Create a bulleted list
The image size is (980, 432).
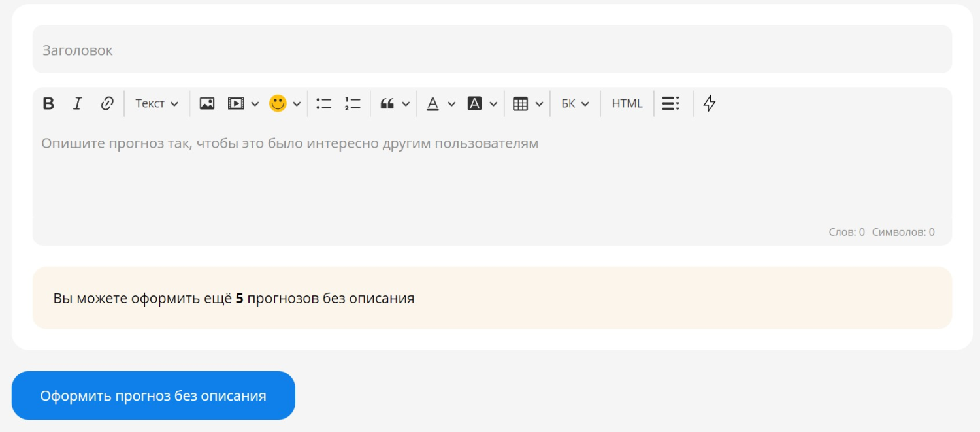(x=324, y=103)
